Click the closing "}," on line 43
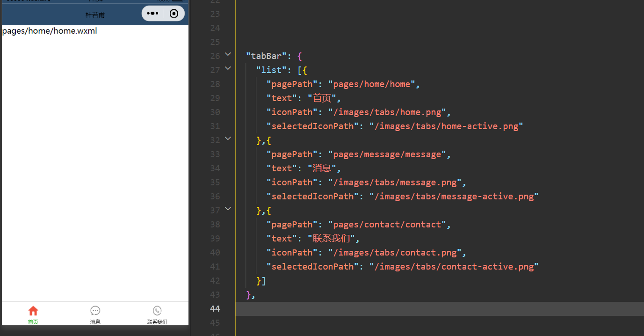 click(x=251, y=295)
